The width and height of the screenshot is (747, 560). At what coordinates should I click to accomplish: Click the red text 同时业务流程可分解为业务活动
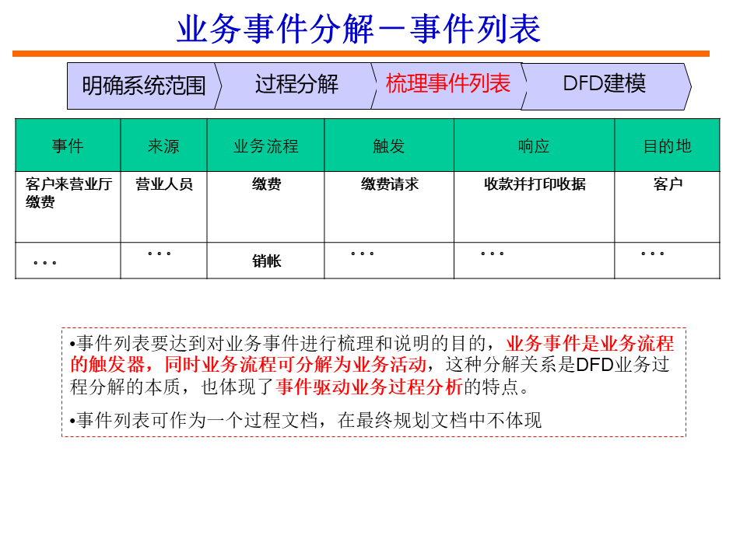(x=296, y=365)
